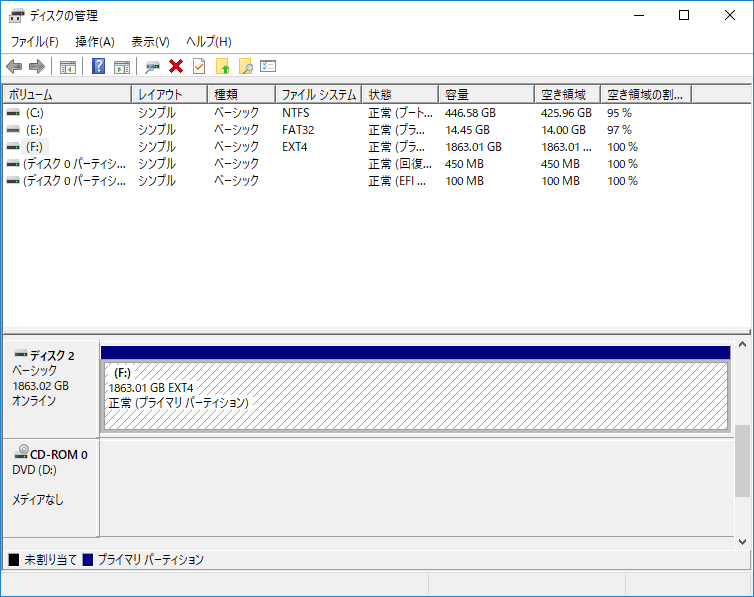Select the CD-ROM 0 DVD (D:) panel
Viewport: 754px width, 597px height.
coord(51,488)
